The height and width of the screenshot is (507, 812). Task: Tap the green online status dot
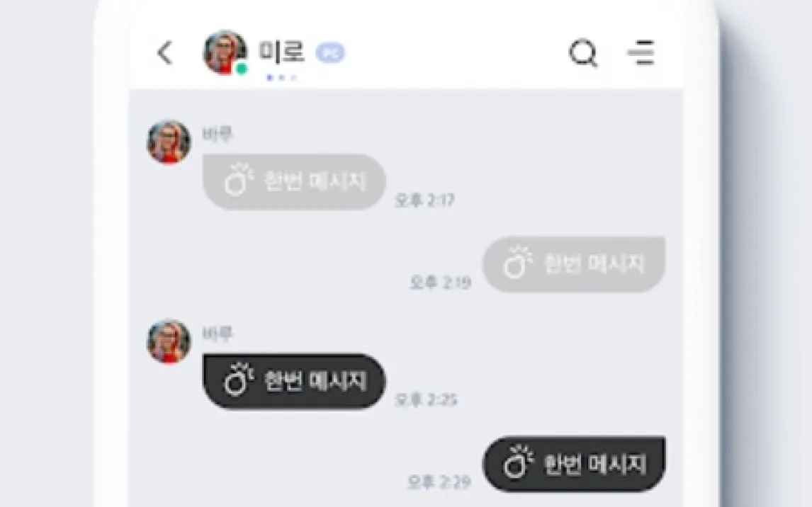[x=242, y=69]
